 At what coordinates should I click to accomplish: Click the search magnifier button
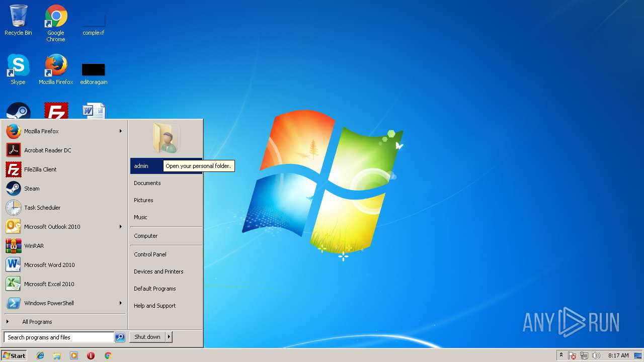120,337
